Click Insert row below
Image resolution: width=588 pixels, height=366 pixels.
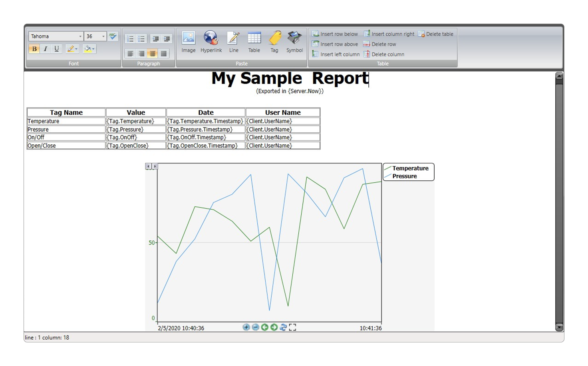click(x=335, y=34)
